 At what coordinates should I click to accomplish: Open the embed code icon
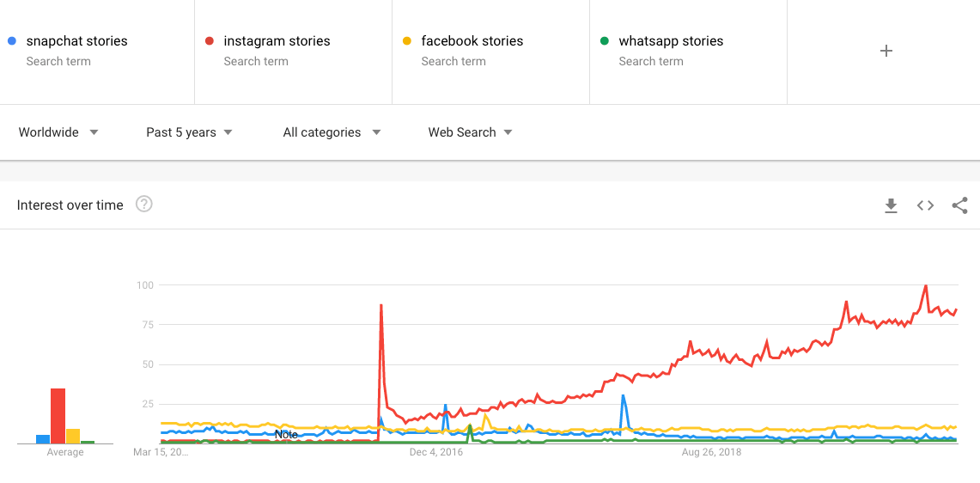click(925, 205)
